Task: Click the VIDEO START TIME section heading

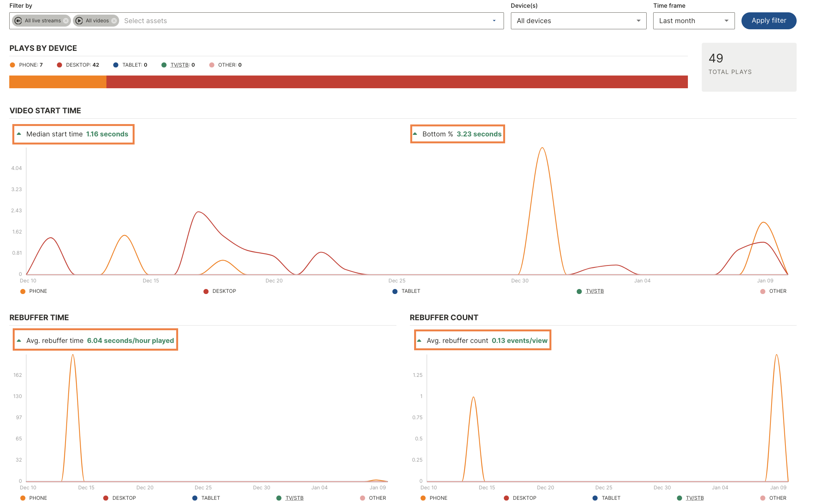Action: pyautogui.click(x=45, y=111)
